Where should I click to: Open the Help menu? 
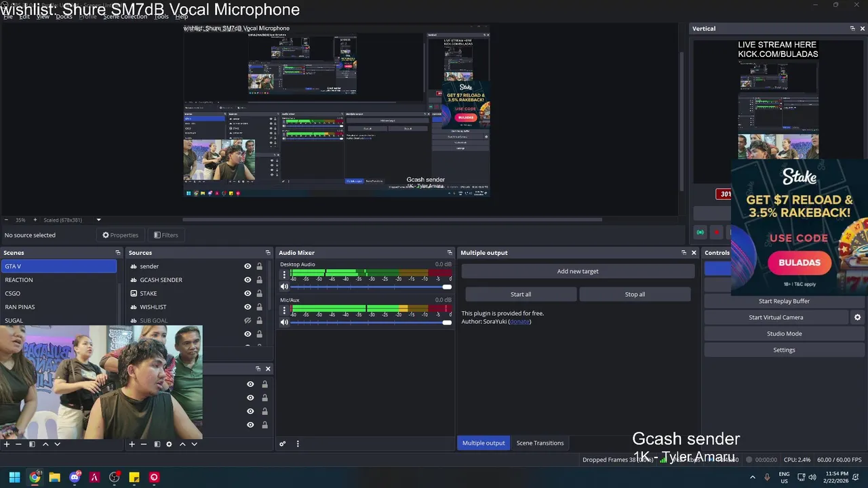182,16
